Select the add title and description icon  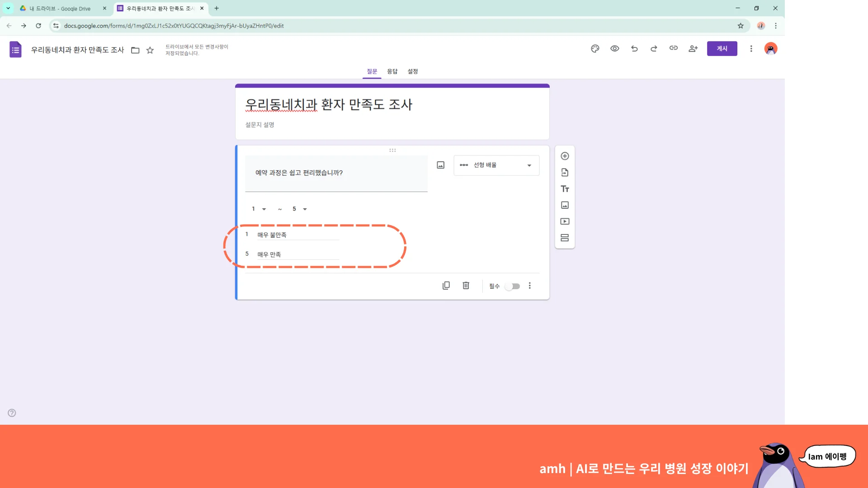point(565,188)
